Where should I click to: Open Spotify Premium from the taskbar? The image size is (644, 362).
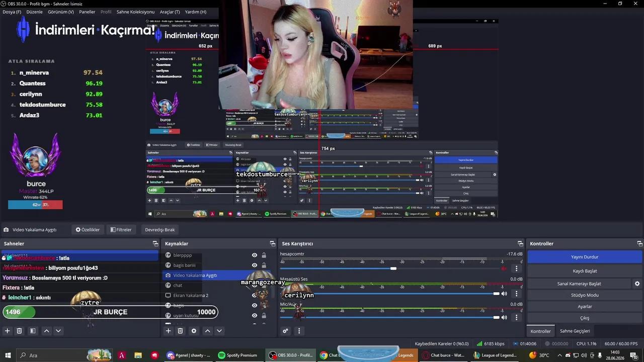point(238,355)
